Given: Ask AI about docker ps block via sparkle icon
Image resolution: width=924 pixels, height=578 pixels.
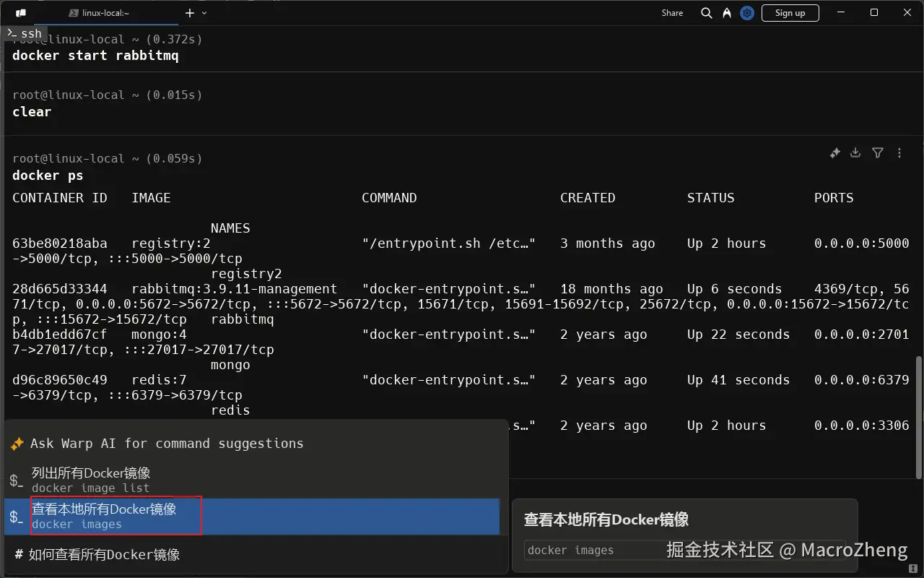Looking at the screenshot, I should (x=834, y=153).
